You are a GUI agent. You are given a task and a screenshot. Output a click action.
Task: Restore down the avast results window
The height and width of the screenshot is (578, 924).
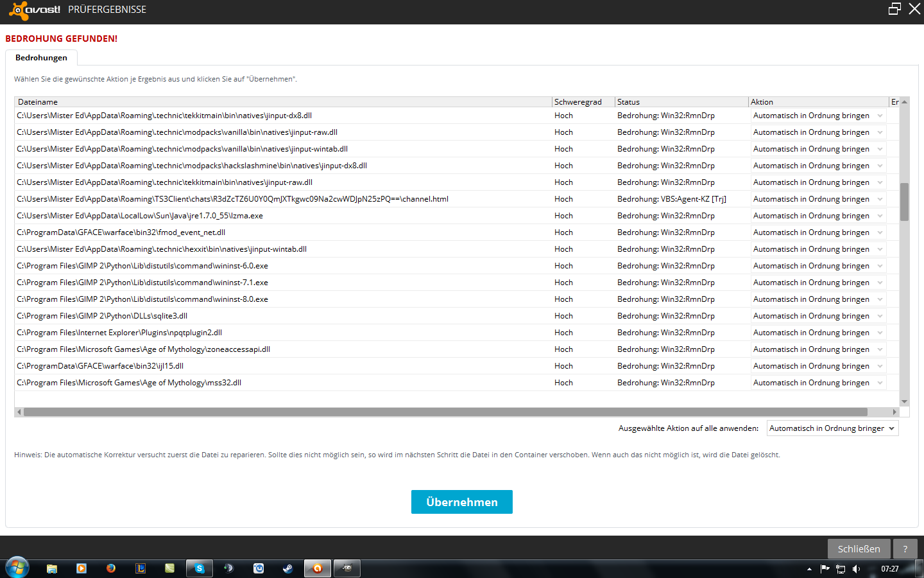tap(894, 9)
